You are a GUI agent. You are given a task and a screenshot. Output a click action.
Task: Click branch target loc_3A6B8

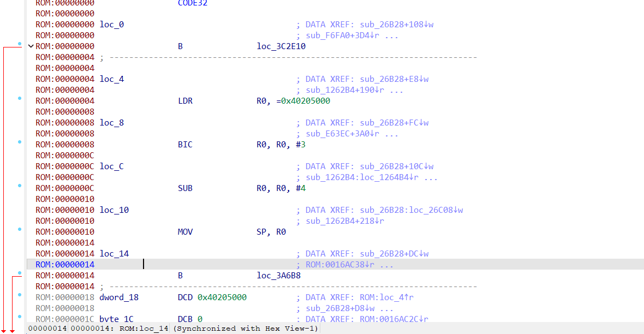(279, 276)
